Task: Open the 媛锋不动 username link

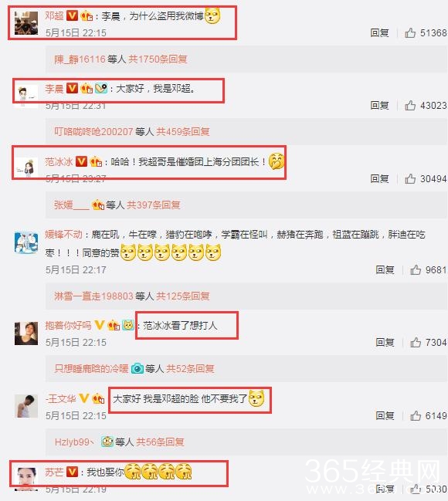Action: point(63,235)
